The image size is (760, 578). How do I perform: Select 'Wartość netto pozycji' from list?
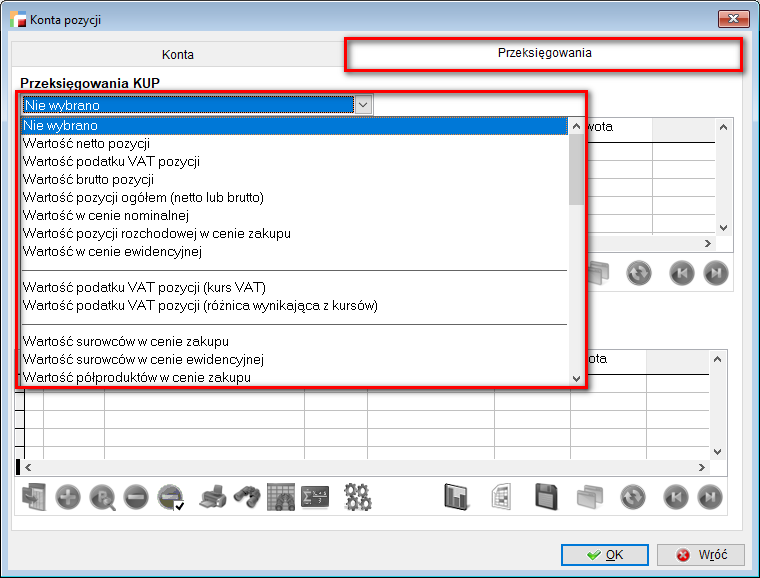point(86,144)
